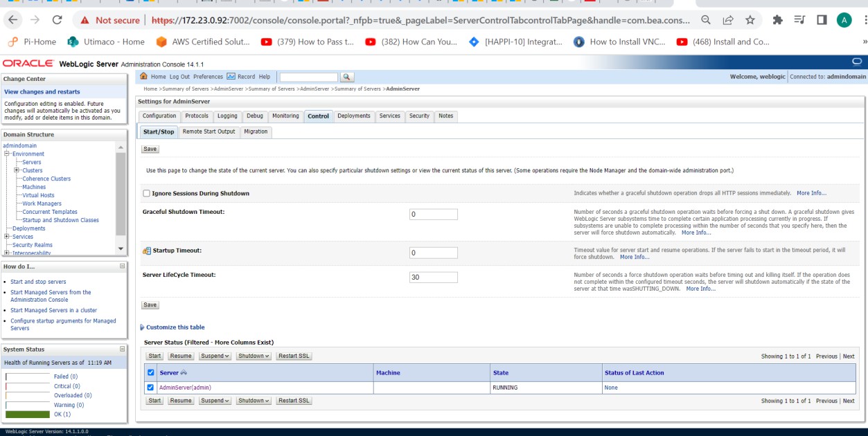Viewport: 868px width, 436px height.
Task: Open the How to Install VNC bookmark
Action: (x=619, y=42)
